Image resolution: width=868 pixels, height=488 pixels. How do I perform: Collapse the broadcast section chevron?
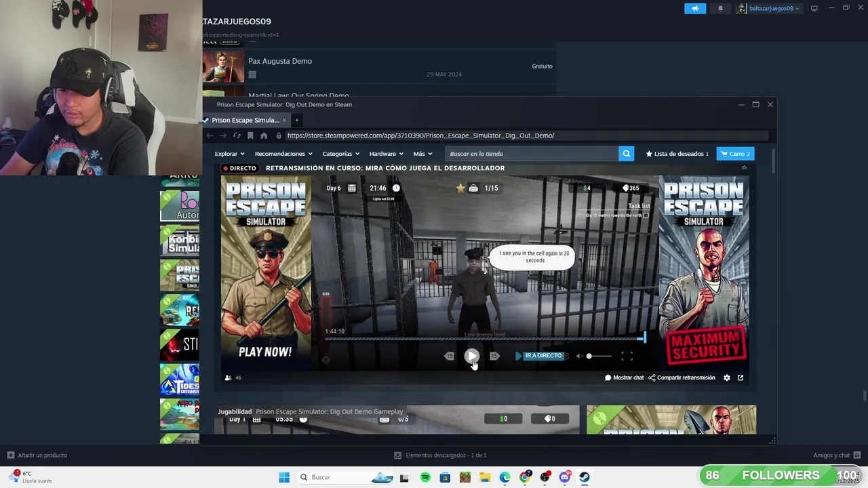coord(744,168)
